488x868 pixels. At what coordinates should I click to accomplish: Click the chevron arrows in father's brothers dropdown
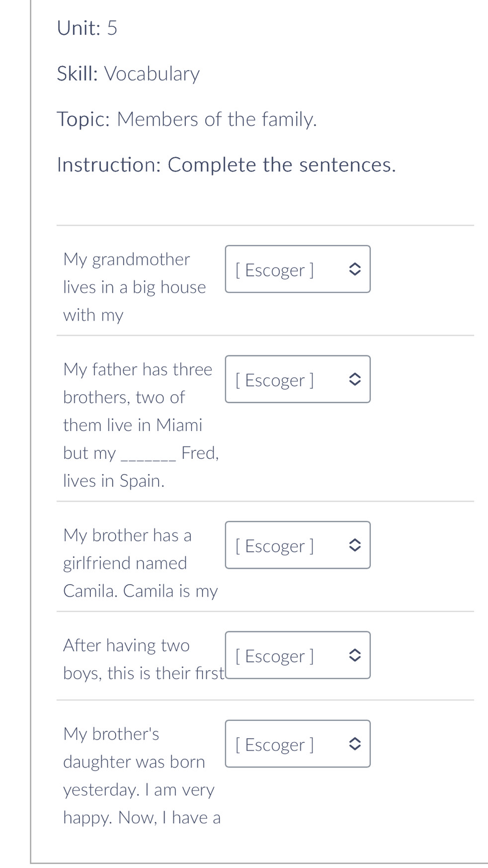pyautogui.click(x=354, y=379)
